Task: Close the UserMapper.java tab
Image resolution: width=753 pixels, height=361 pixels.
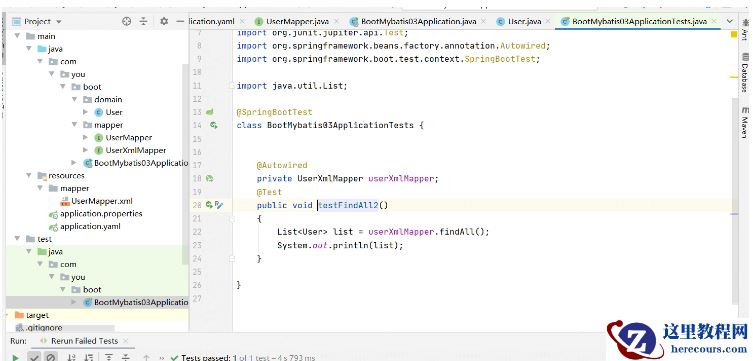Action: (x=336, y=22)
